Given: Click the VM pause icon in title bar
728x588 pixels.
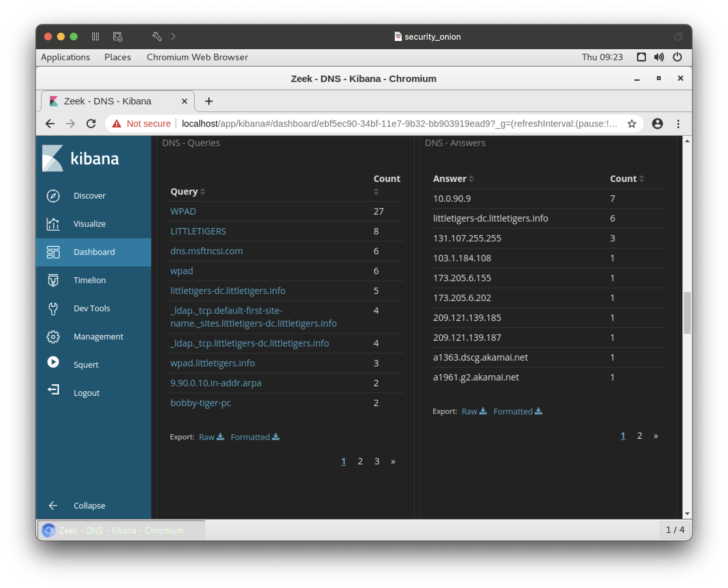Looking at the screenshot, I should (95, 36).
